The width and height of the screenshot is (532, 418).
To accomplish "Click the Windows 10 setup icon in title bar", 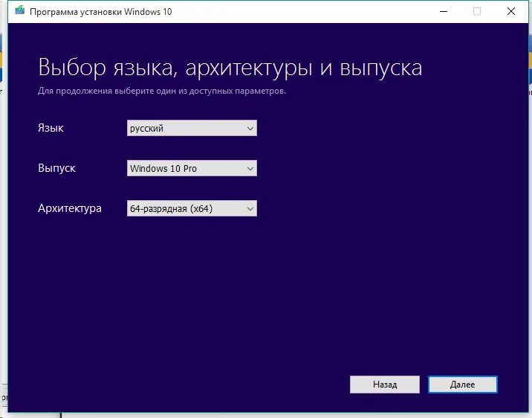I will tap(19, 10).
